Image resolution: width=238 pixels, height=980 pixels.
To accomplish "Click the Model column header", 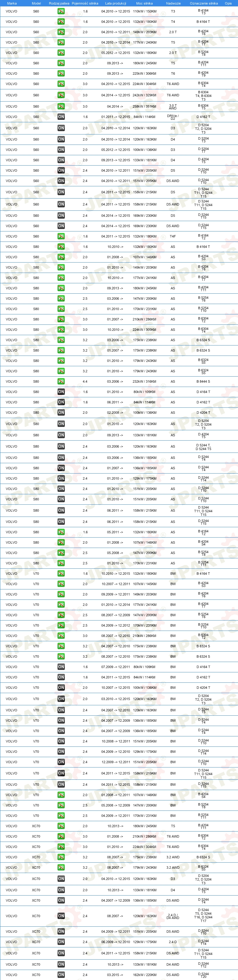I will 36,3.
